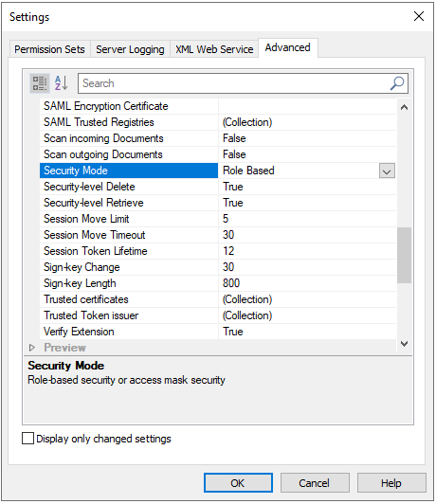
Task: Click scrollbar down arrow in settings list
Action: point(404,344)
